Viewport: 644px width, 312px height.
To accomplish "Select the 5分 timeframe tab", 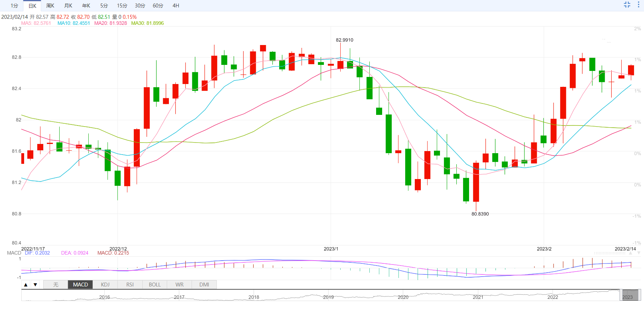I will [x=104, y=6].
